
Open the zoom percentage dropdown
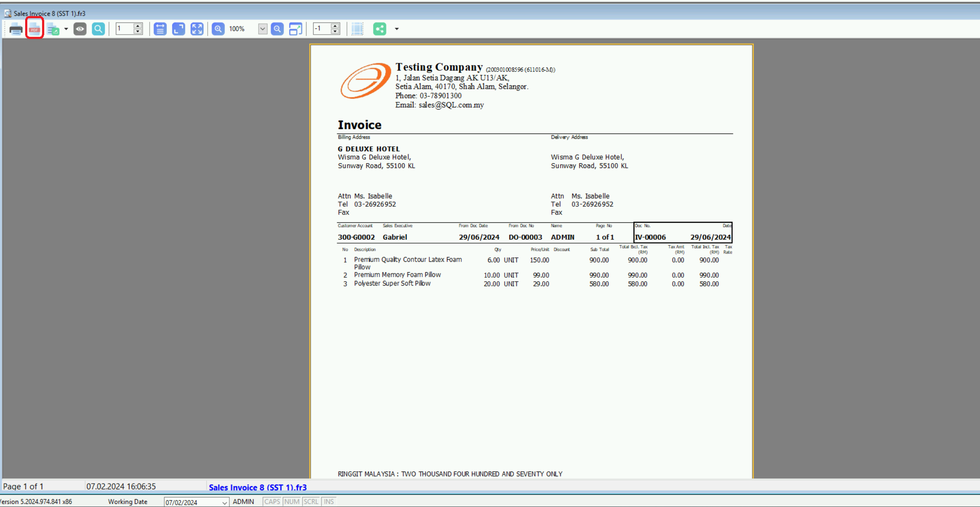(x=262, y=29)
